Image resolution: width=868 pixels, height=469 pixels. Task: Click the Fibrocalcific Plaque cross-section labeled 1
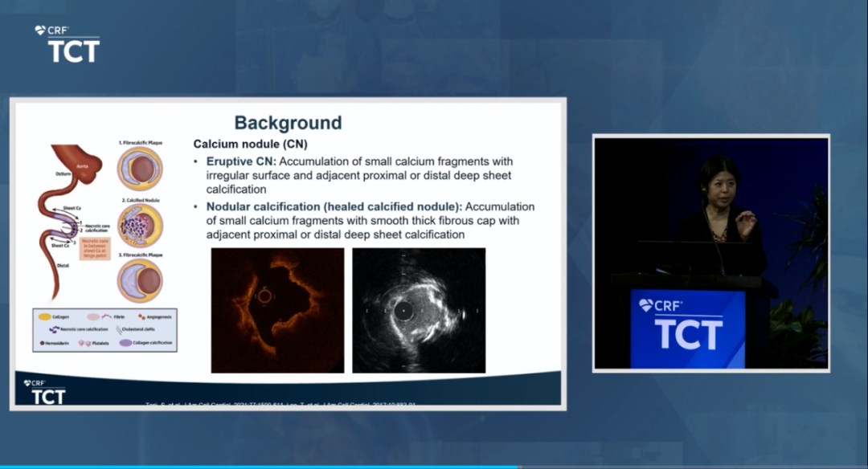[140, 169]
